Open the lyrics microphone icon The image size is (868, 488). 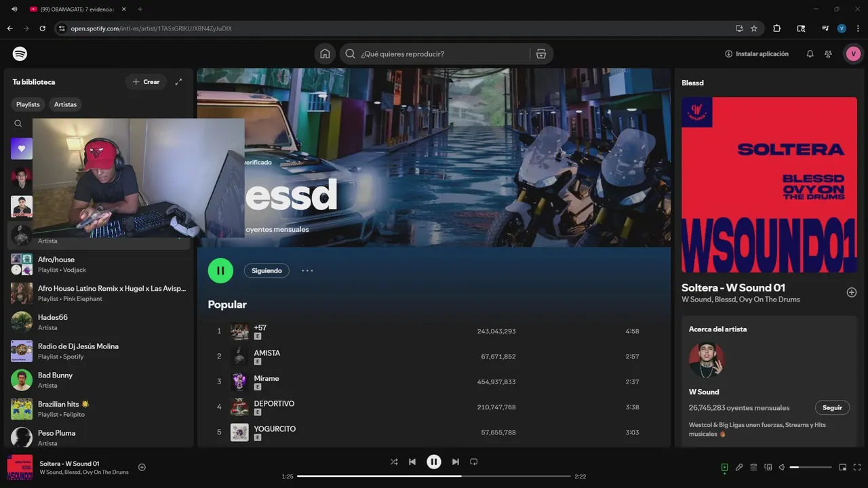coord(739,467)
